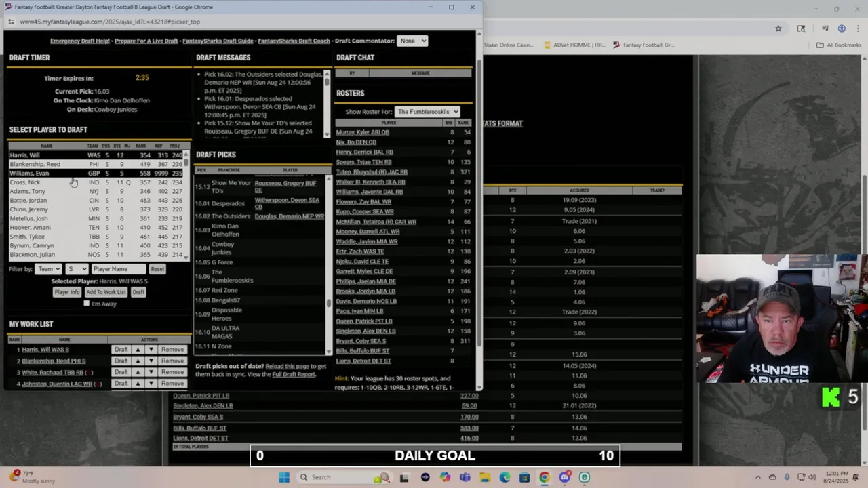This screenshot has width=868, height=488.
Task: Open Murray, Kyler ARI QB roster entry
Action: [362, 132]
